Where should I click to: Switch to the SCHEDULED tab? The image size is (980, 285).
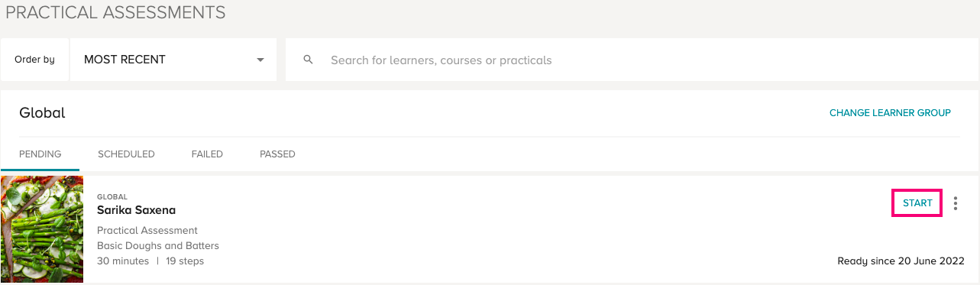point(126,154)
